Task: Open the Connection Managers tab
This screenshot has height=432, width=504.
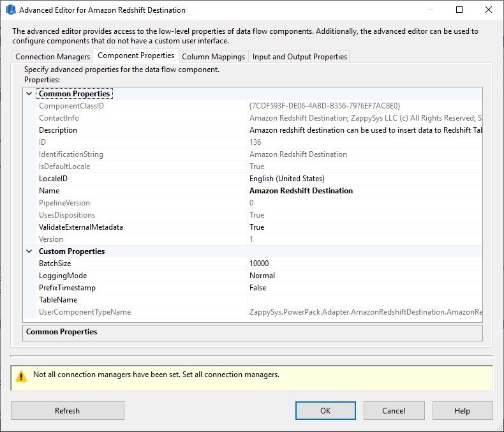Action: coord(52,57)
